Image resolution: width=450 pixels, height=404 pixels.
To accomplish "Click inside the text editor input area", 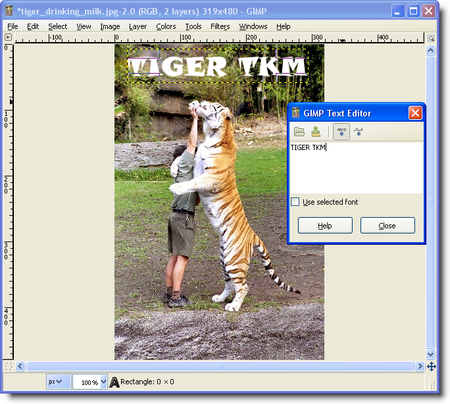I will 356,168.
